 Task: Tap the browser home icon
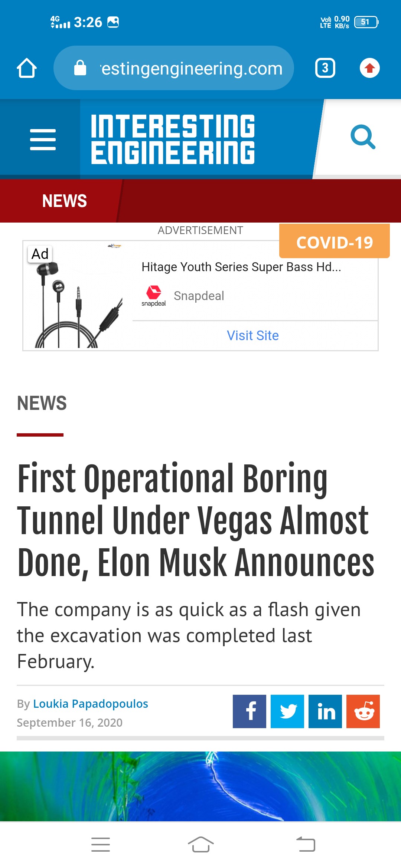click(x=27, y=68)
